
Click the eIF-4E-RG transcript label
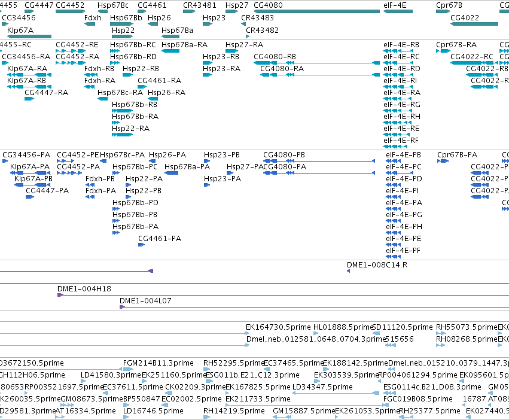[402, 104]
